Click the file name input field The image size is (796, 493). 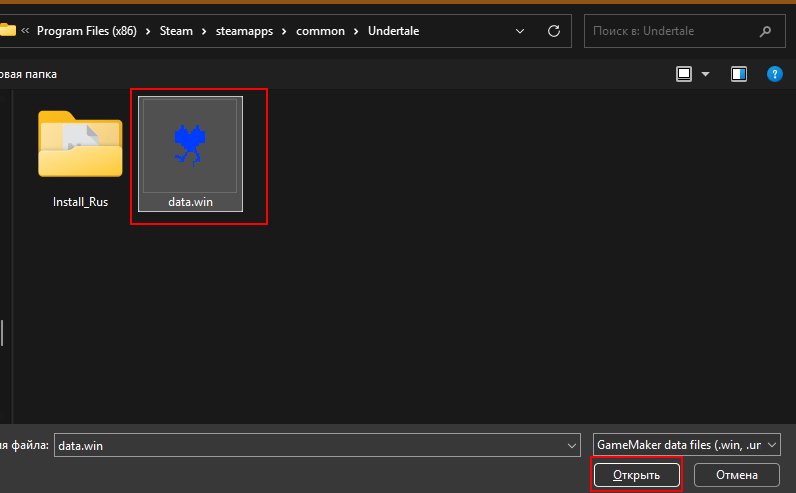tap(317, 445)
